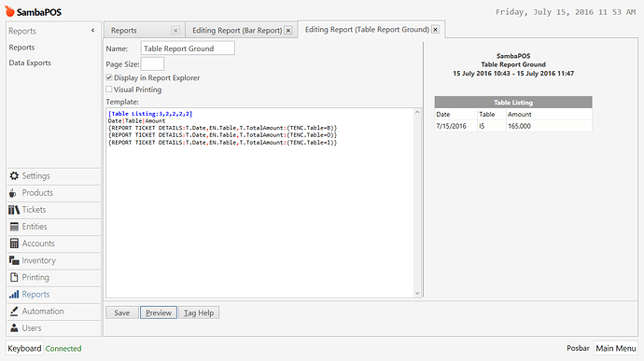Screen dimensions: 644x361
Task: Open the Automation section
Action: 53,312
